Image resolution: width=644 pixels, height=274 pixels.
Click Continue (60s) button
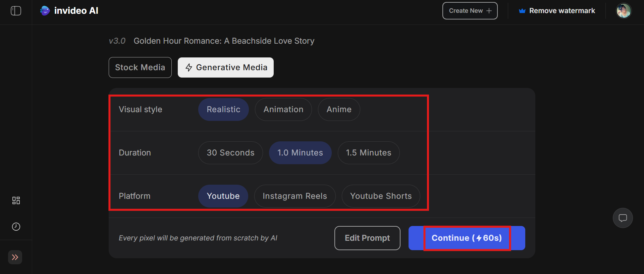(x=467, y=238)
